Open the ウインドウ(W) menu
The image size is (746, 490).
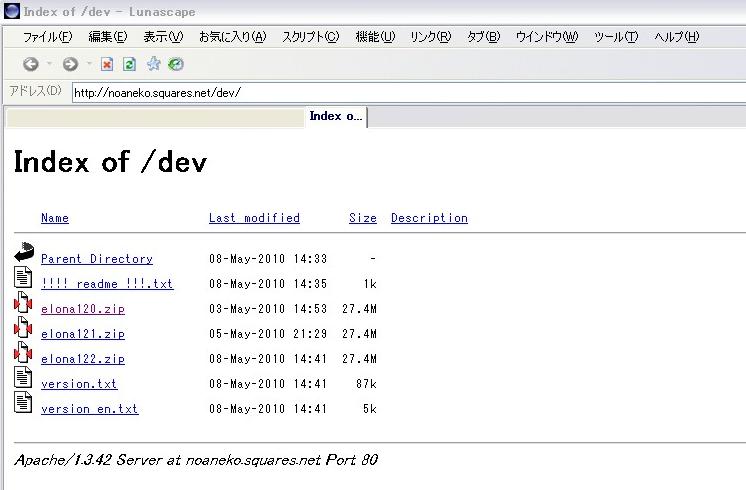pos(547,37)
